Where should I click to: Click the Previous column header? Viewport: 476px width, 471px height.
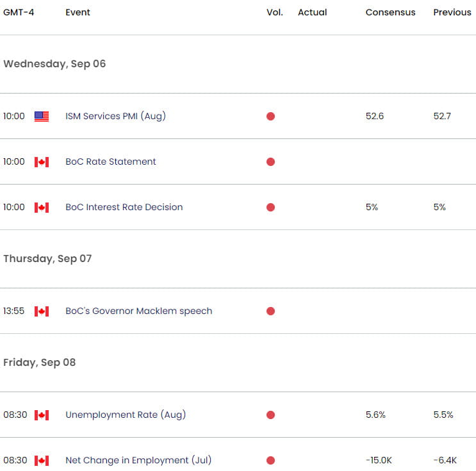point(452,12)
